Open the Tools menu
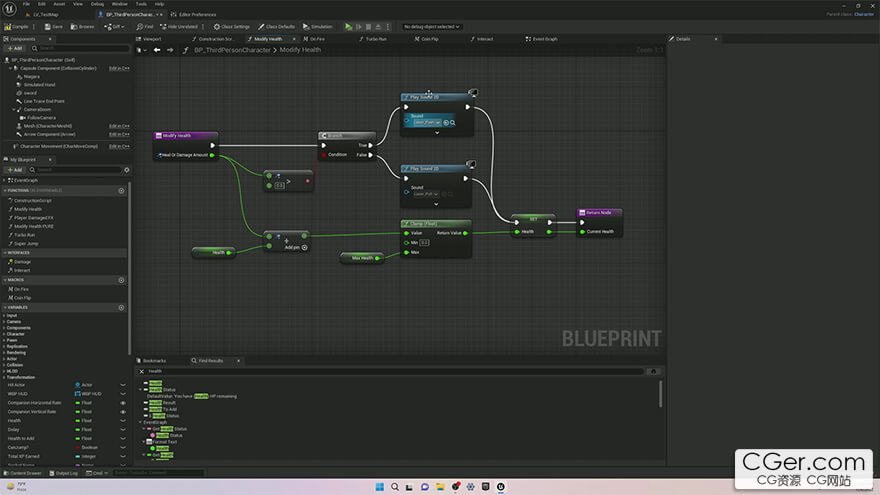 [141, 4]
